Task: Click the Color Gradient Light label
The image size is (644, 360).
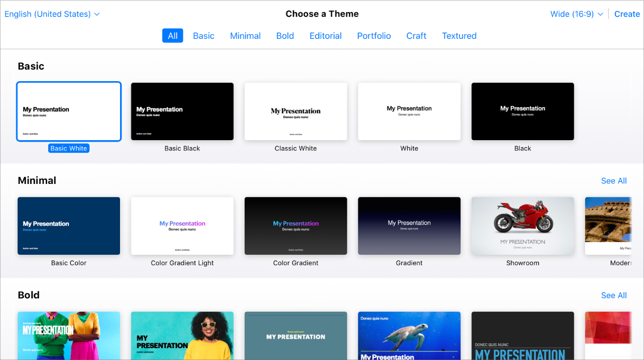Action: (x=182, y=263)
